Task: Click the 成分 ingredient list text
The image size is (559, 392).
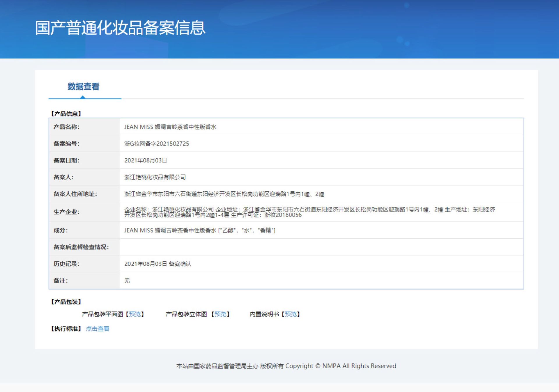Action: (x=200, y=230)
